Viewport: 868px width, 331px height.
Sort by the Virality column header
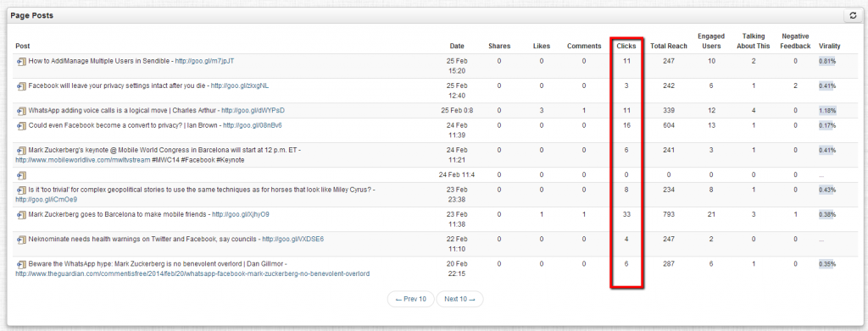(x=829, y=46)
